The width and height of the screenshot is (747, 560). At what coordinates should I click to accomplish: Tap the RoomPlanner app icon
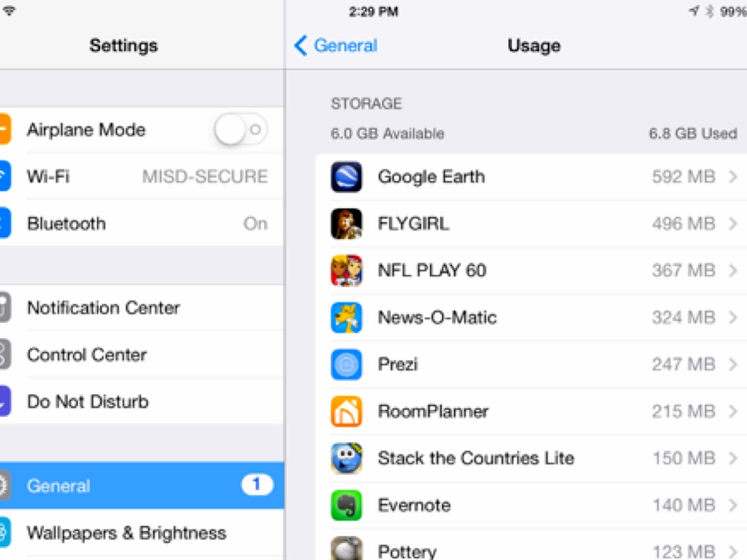pos(347,411)
